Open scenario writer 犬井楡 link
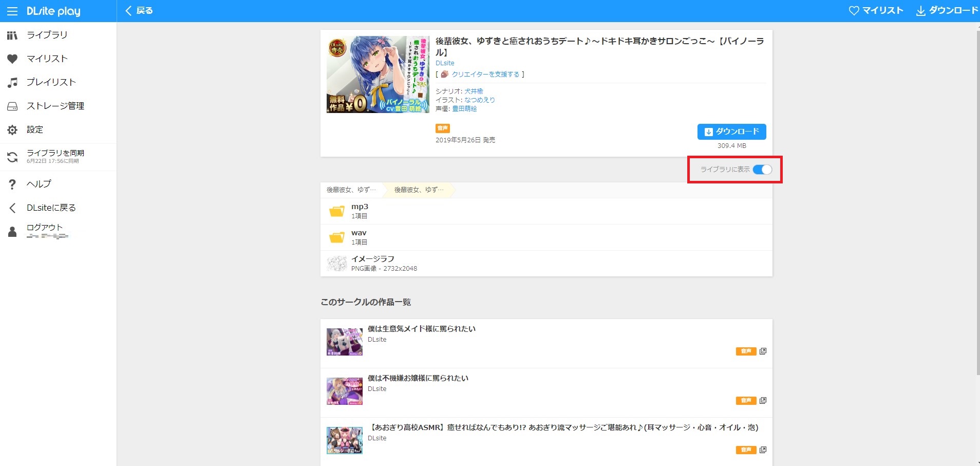980x466 pixels. click(474, 91)
